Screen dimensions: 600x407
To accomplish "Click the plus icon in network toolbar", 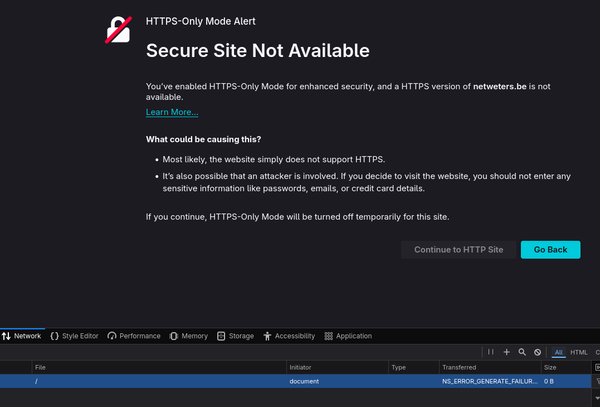I will point(506,353).
